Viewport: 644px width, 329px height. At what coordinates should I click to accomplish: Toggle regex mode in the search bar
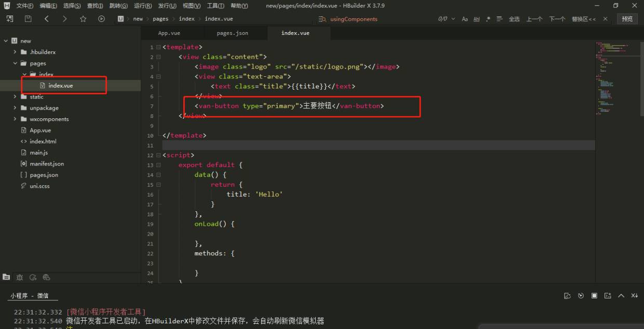(487, 19)
